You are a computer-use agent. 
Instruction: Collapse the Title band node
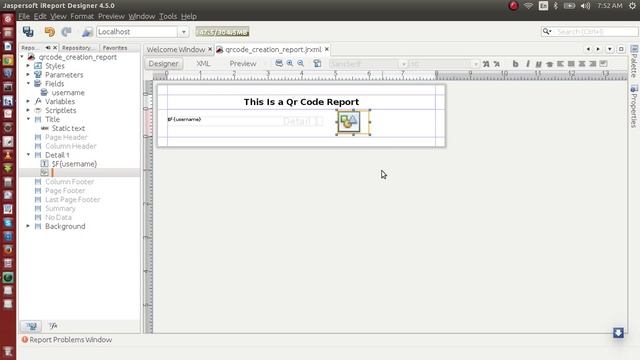[x=28, y=119]
